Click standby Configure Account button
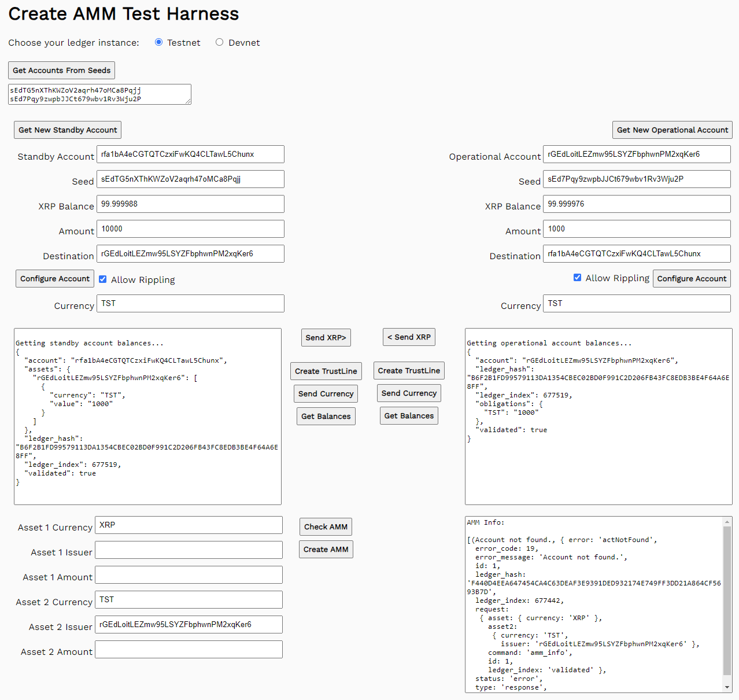739x700 pixels. click(x=55, y=279)
